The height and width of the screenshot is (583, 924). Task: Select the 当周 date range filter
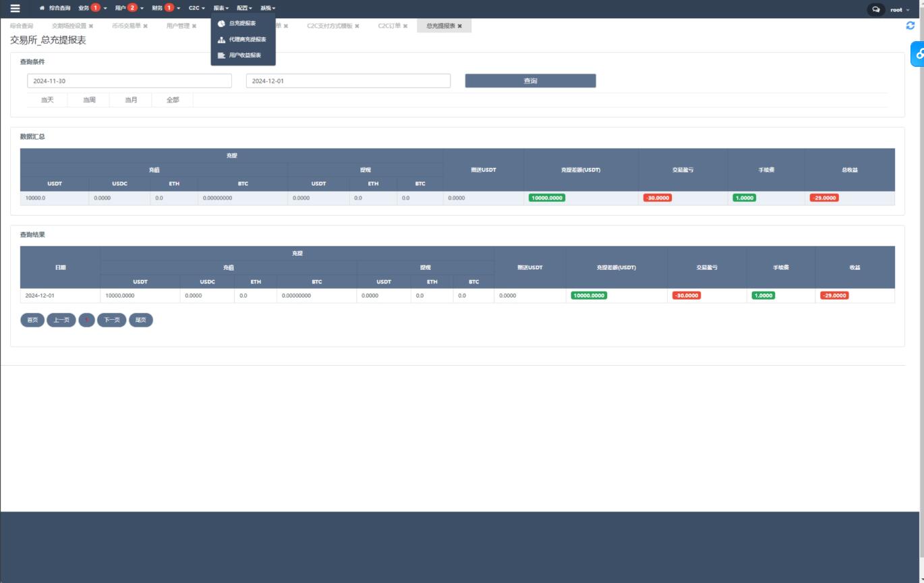click(x=89, y=100)
